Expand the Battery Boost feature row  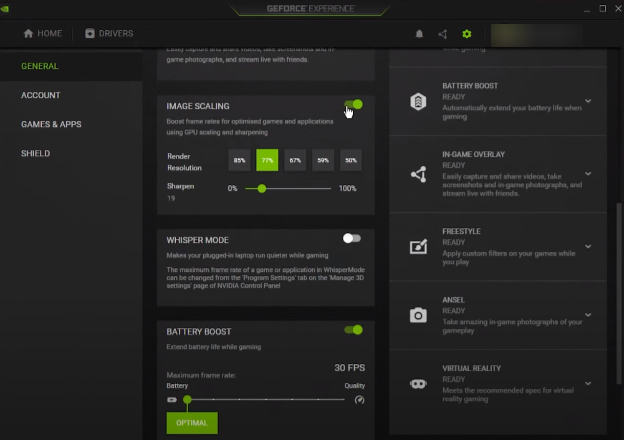[x=588, y=101]
